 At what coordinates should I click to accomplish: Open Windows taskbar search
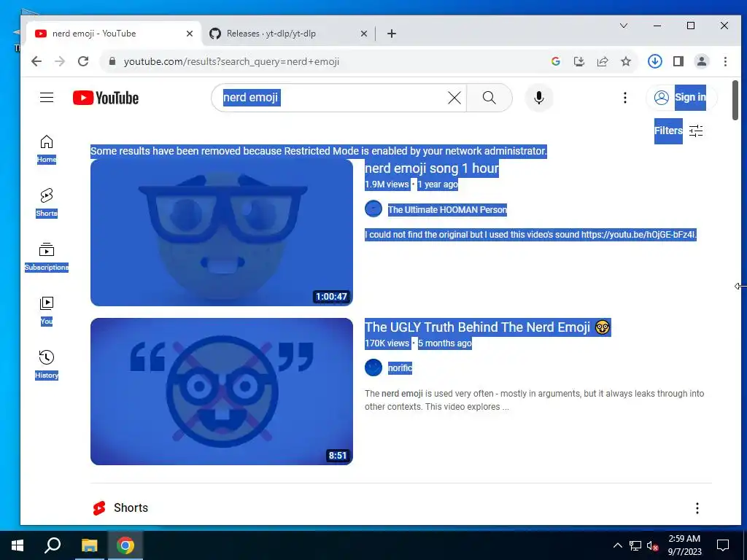(53, 545)
